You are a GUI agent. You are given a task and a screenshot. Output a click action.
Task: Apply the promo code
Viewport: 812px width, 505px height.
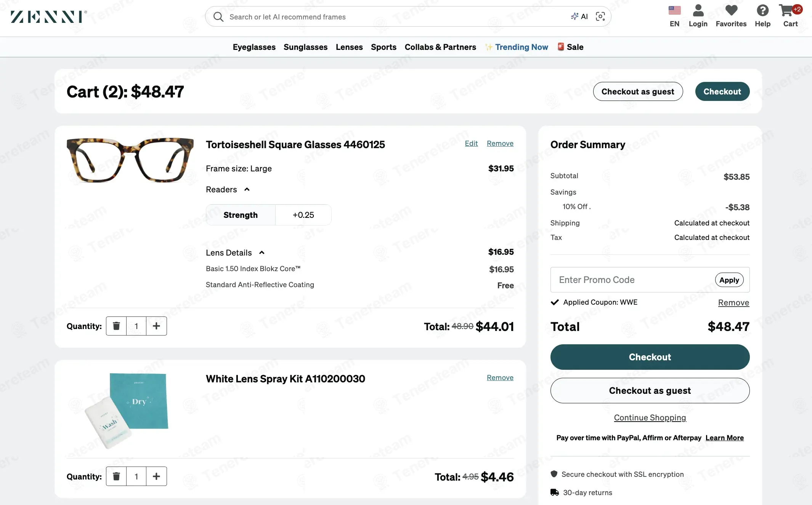[x=729, y=280]
